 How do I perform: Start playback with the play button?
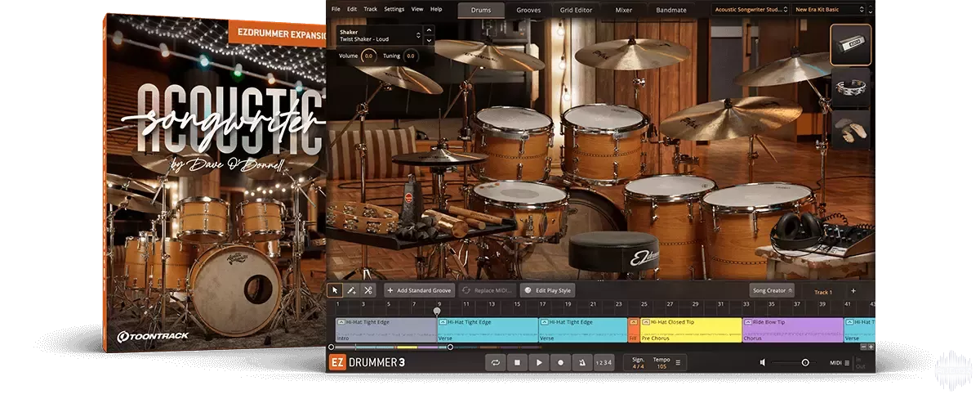point(538,362)
